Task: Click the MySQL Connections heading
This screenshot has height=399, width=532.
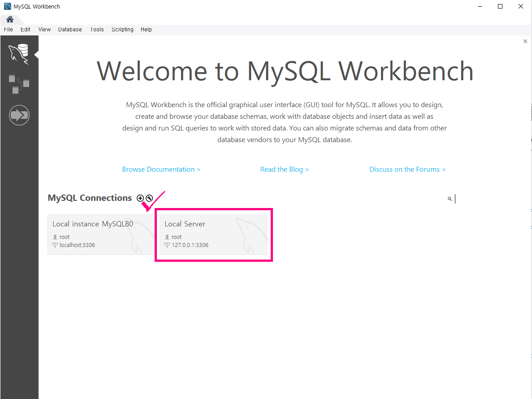Action: click(x=90, y=198)
